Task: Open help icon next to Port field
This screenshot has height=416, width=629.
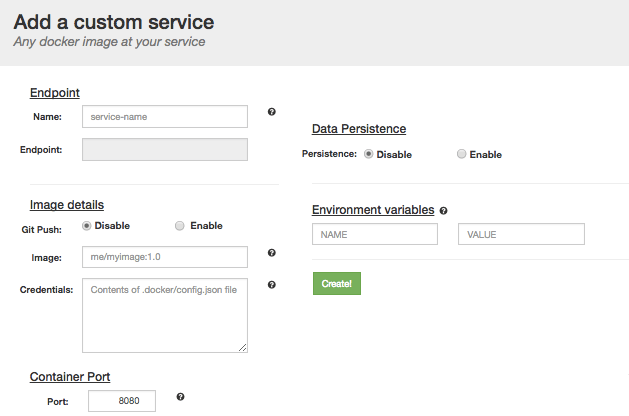Action: pos(181,397)
